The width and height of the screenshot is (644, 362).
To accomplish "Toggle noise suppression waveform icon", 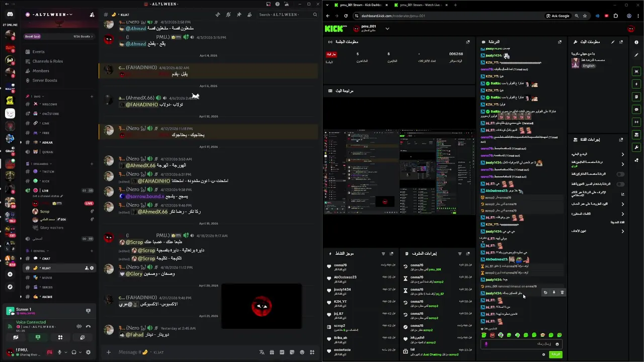I will tap(79, 326).
